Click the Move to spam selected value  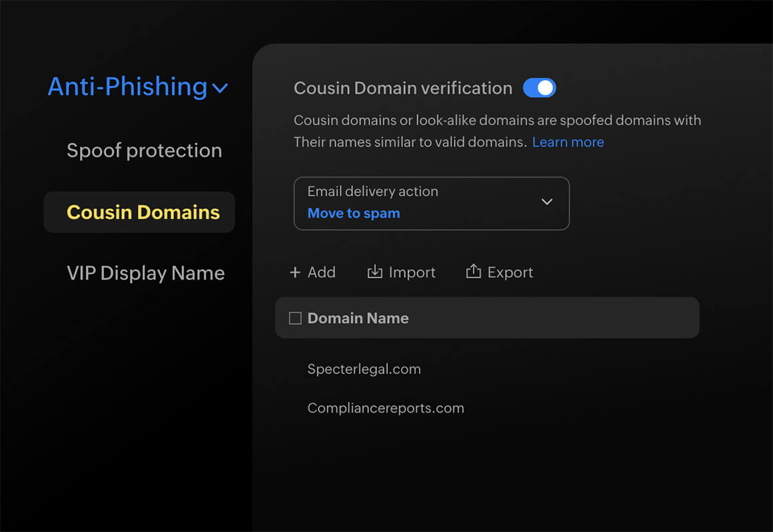(x=353, y=214)
